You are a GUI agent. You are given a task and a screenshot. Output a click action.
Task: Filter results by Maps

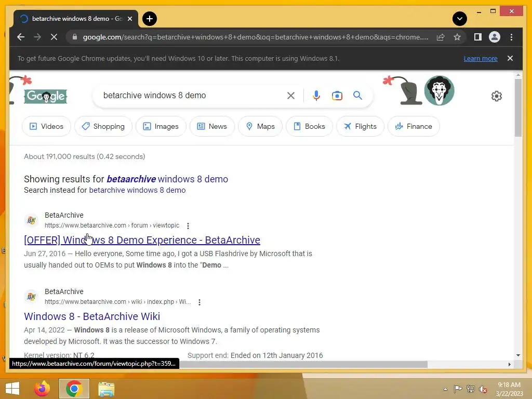tap(260, 126)
